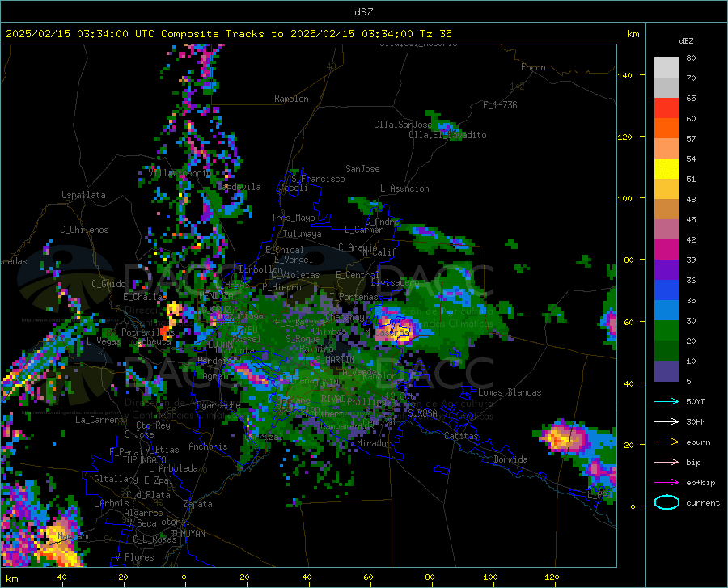
Task: Click the bip pink arrow legend icon
Action: tap(667, 463)
